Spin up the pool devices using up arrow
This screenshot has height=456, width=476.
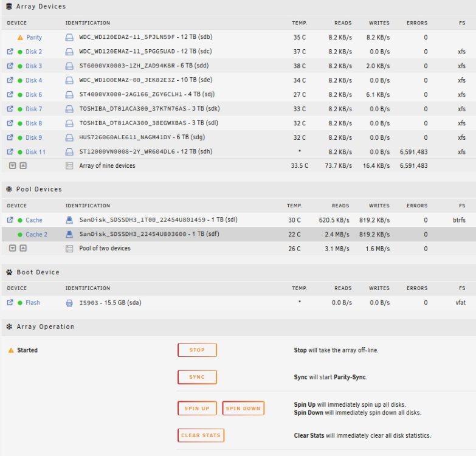pos(23,248)
